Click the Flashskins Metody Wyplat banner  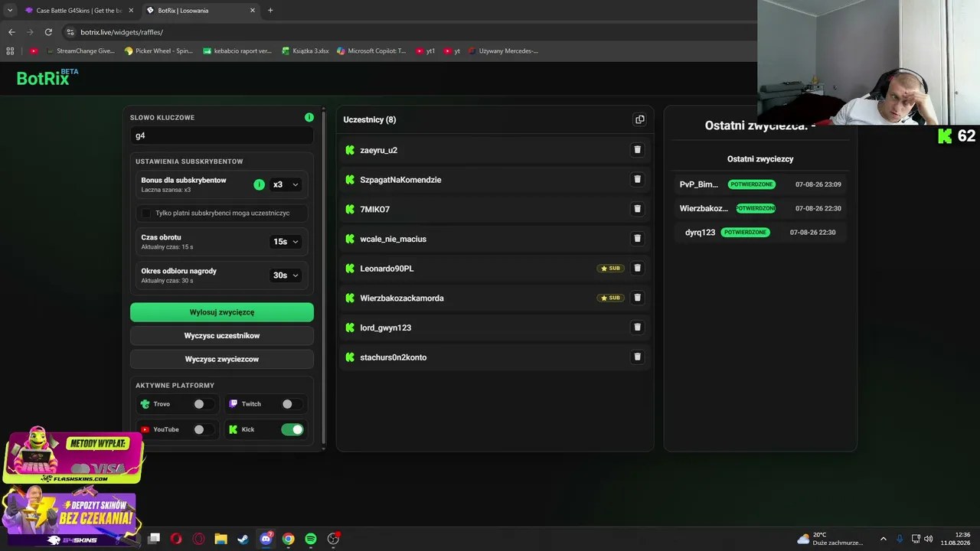[x=74, y=457]
